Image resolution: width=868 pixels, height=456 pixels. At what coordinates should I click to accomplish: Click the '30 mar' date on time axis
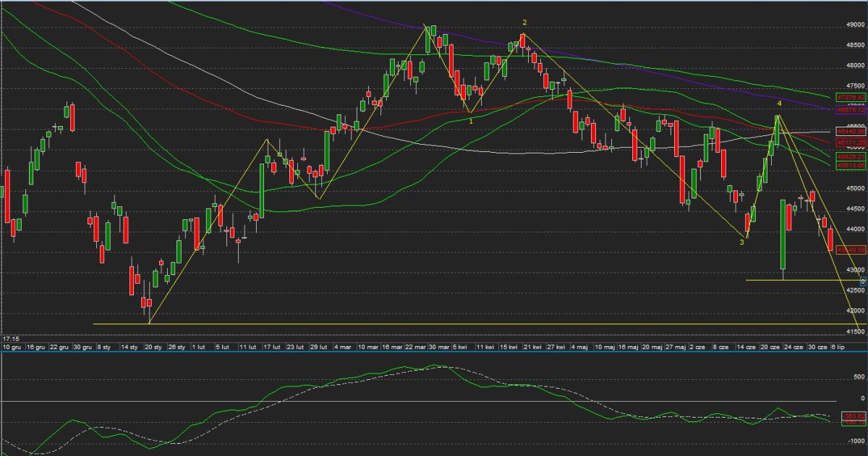click(x=440, y=347)
